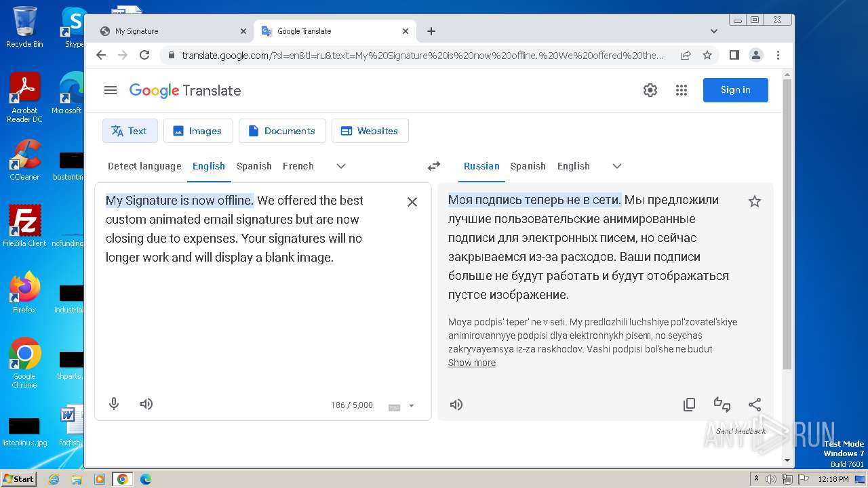Expand more source languages list

[x=341, y=166]
